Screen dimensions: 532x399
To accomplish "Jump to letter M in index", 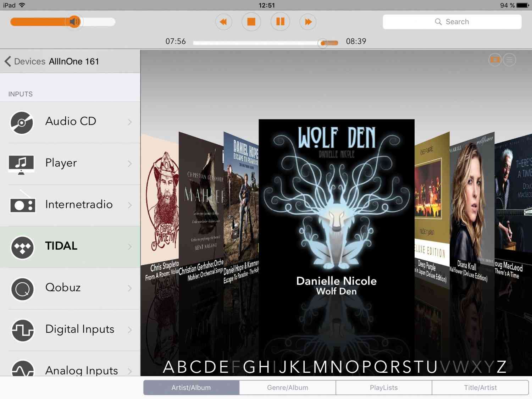I will click(320, 367).
